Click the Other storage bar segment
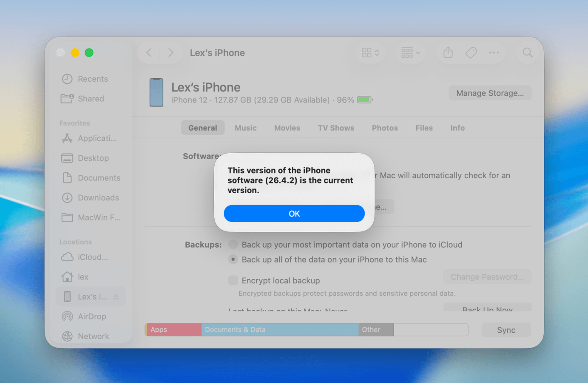Screen dimensions: 588x383 tap(376, 330)
